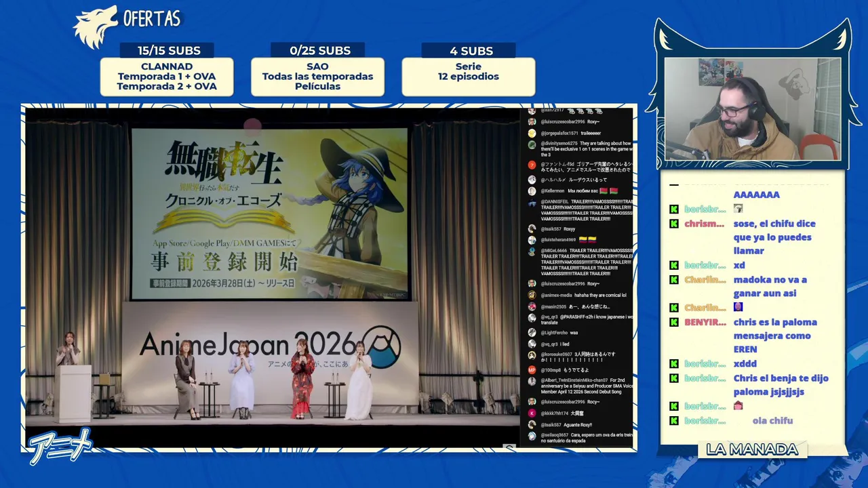Click the wolf logo beside OFERTAS
The image size is (868, 488).
click(95, 27)
